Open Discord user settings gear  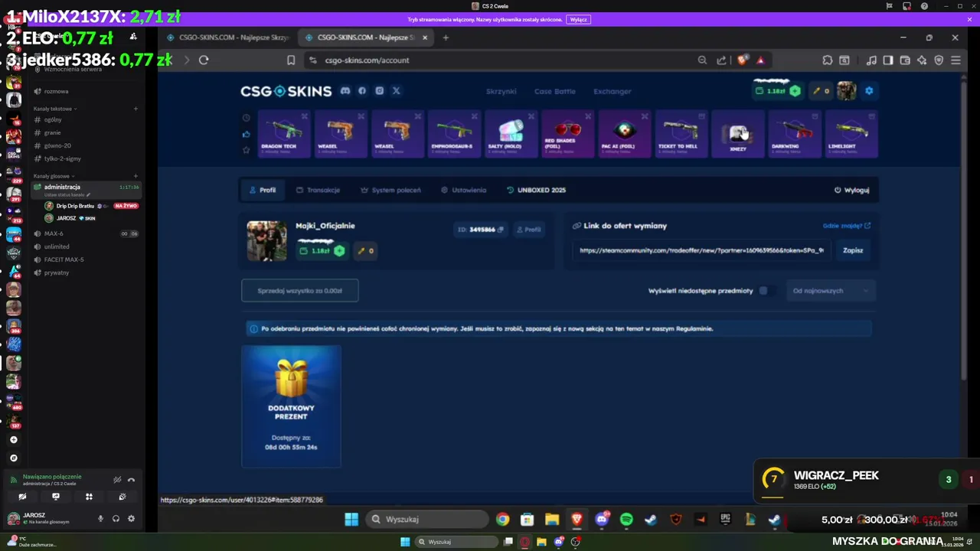coord(131,518)
